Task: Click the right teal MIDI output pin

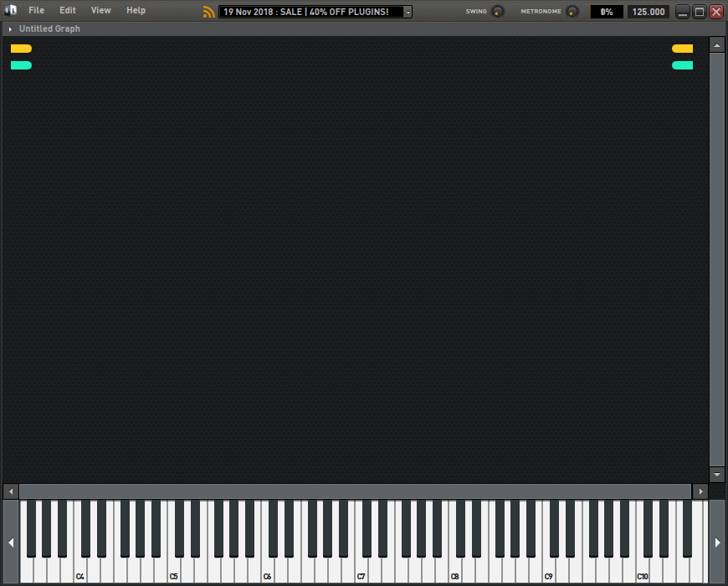Action: (x=682, y=65)
